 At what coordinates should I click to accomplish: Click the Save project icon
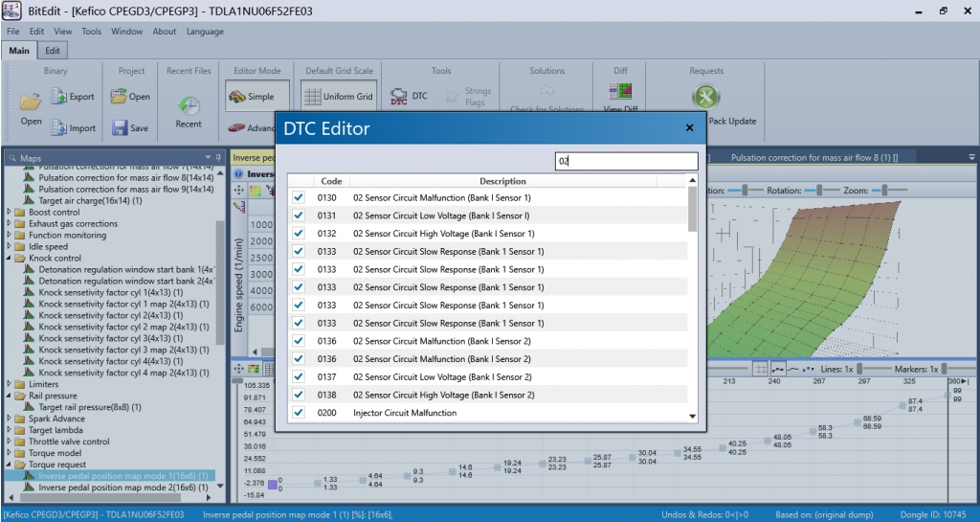[120, 127]
